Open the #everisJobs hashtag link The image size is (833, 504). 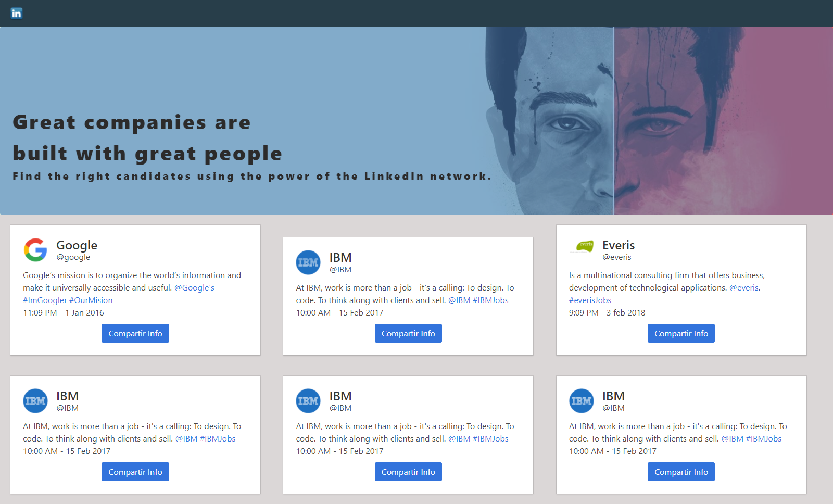[x=590, y=300]
